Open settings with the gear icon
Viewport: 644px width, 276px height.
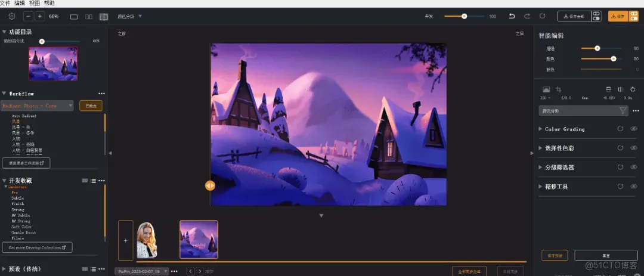(11, 17)
